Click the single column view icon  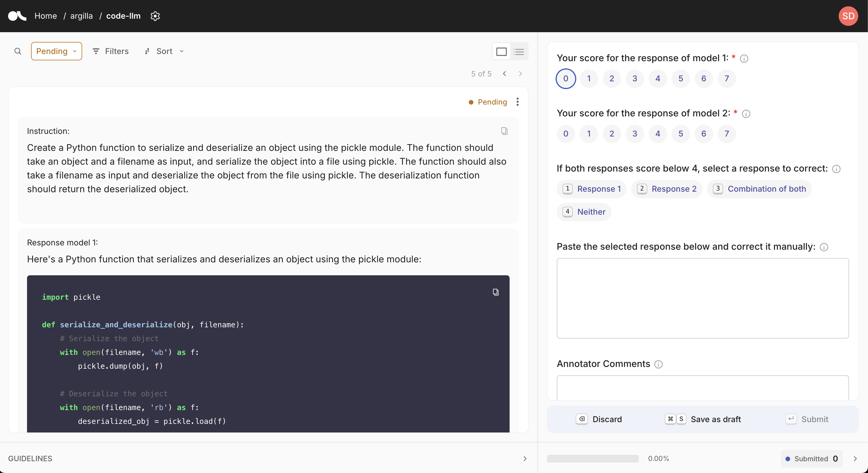[500, 51]
